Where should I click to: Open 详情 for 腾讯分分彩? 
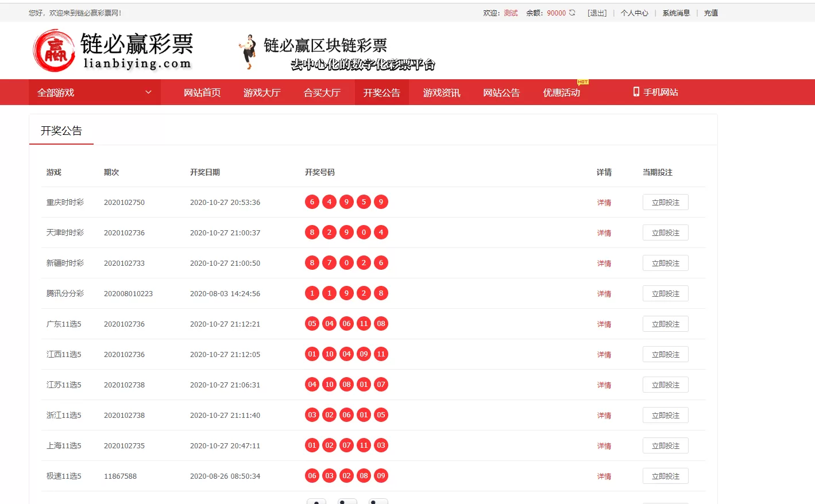(x=604, y=293)
